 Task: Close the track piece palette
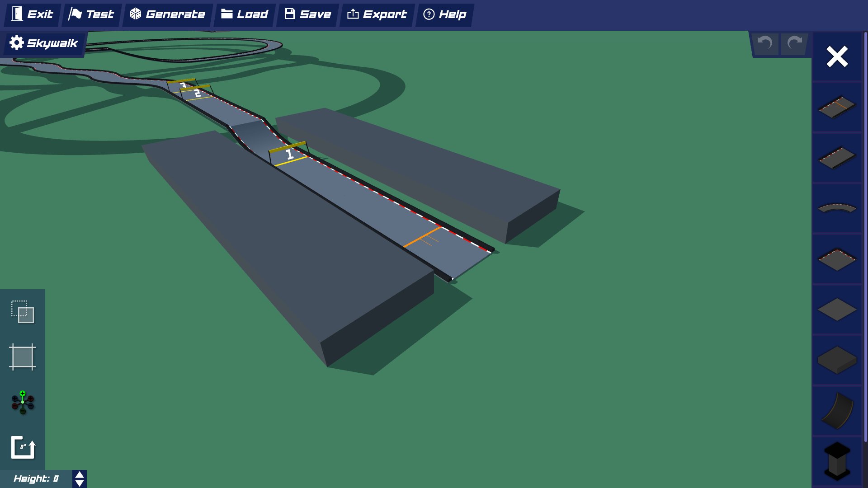click(836, 56)
